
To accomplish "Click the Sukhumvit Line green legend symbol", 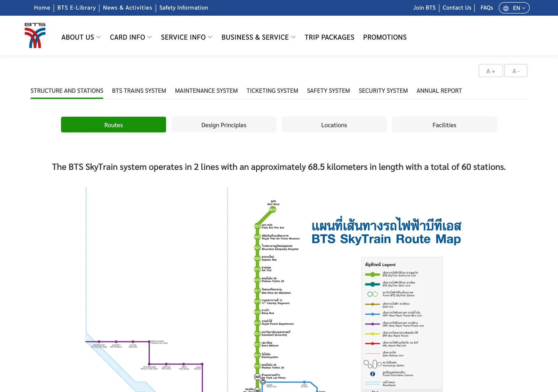I will pos(372,274).
